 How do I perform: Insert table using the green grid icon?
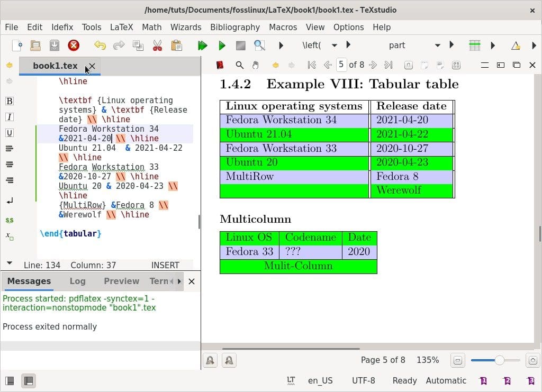[475, 45]
